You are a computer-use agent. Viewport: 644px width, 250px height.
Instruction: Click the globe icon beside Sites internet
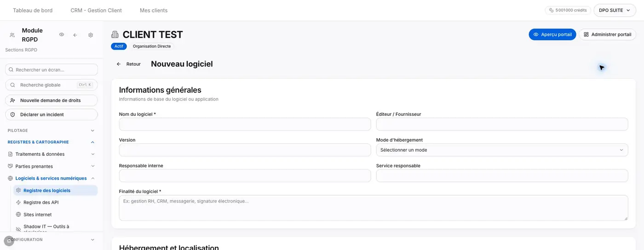click(x=18, y=215)
